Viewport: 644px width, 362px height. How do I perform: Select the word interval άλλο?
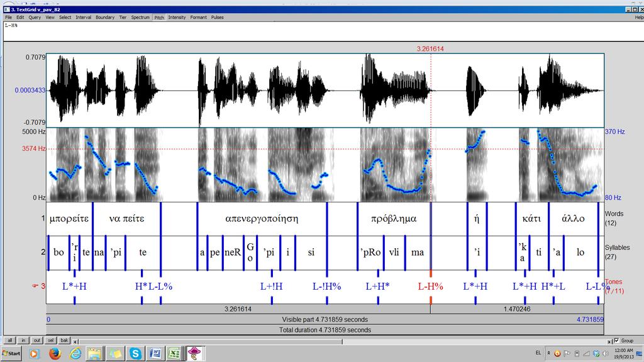click(573, 219)
